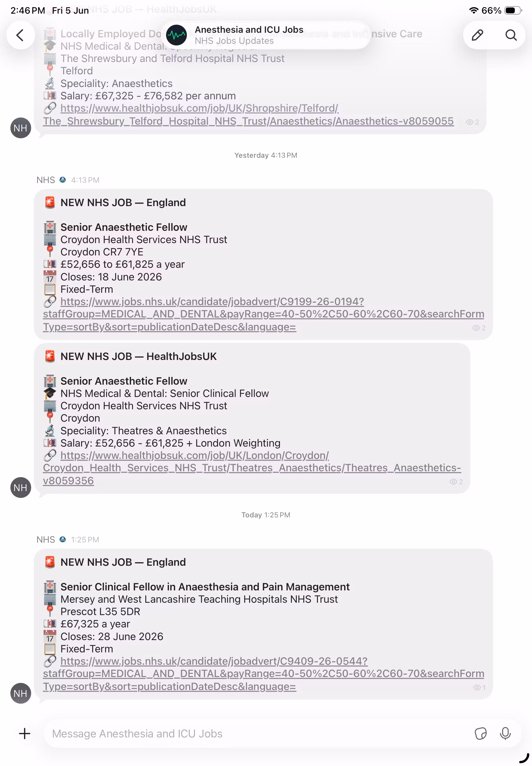The image size is (532, 766).
Task: Tap view count eye on Mersey message
Action: pyautogui.click(x=479, y=688)
